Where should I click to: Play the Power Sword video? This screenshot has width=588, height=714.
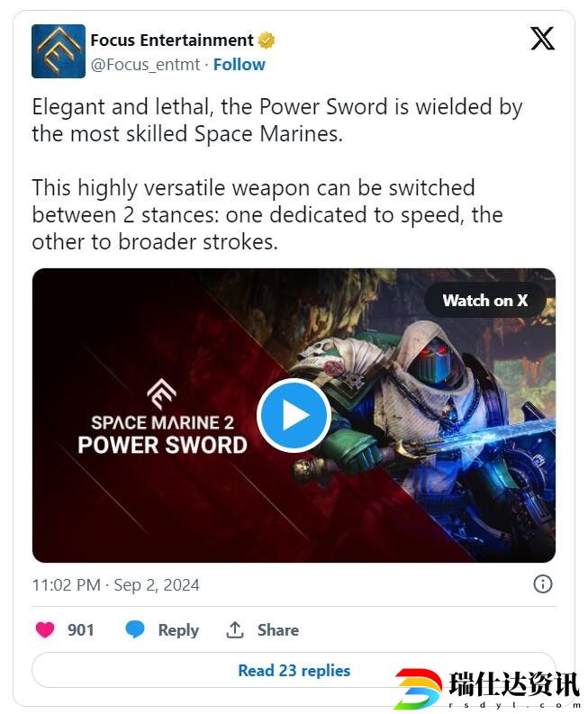click(x=294, y=415)
